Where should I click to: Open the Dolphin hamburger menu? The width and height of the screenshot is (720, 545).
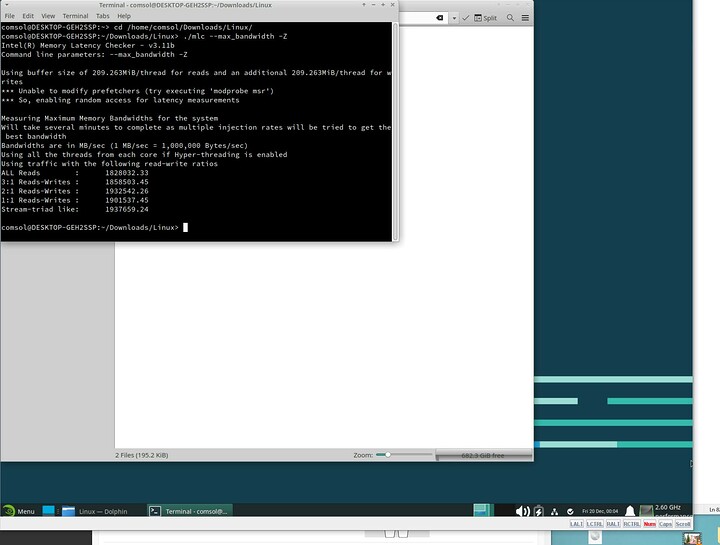[525, 18]
